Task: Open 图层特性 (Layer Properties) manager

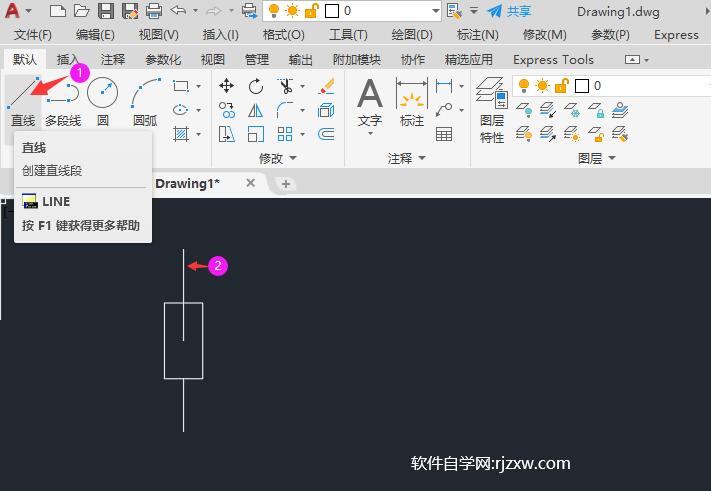Action: [x=492, y=110]
